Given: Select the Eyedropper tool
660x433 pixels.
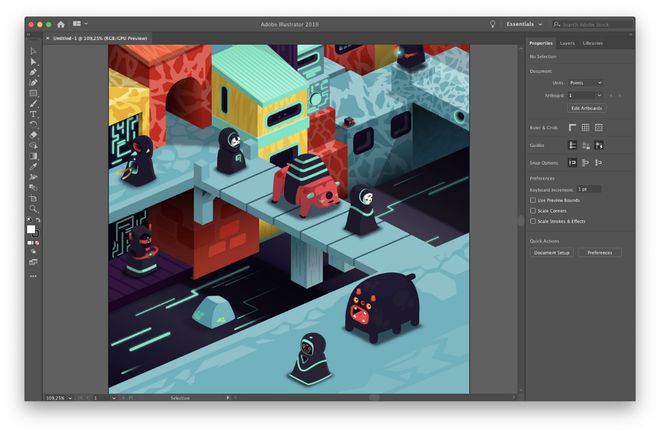Looking at the screenshot, I should [33, 166].
